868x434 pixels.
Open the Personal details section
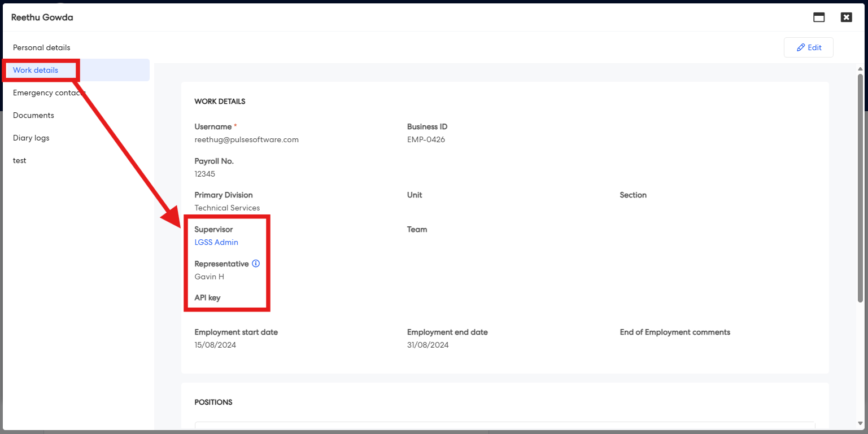[x=42, y=47]
